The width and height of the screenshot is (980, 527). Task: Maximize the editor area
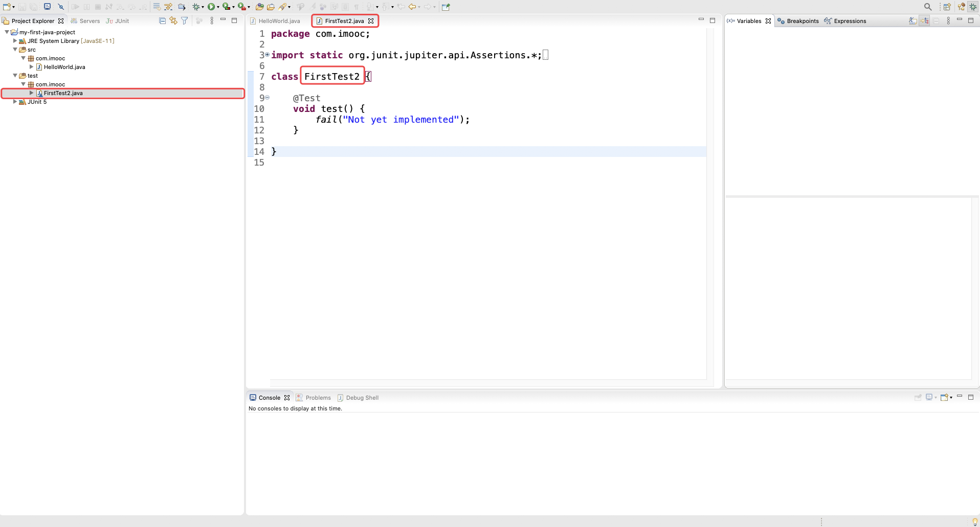tap(712, 20)
